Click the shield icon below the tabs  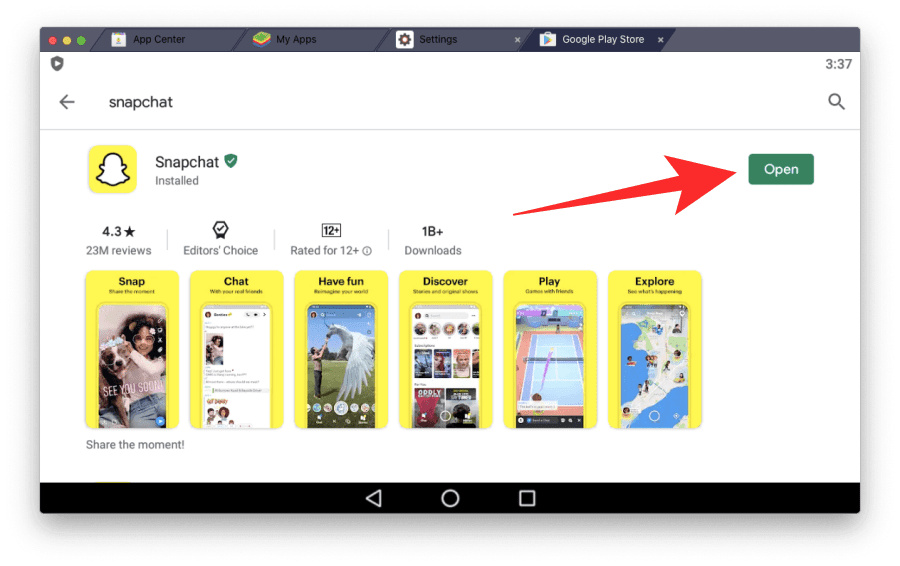[x=57, y=63]
